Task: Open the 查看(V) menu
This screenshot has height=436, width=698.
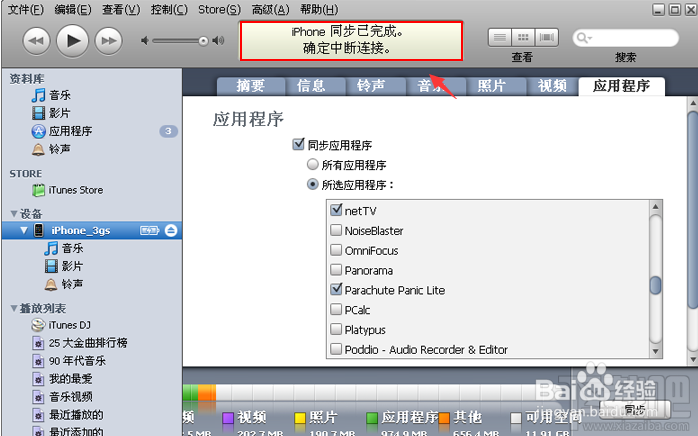Action: coord(121,9)
